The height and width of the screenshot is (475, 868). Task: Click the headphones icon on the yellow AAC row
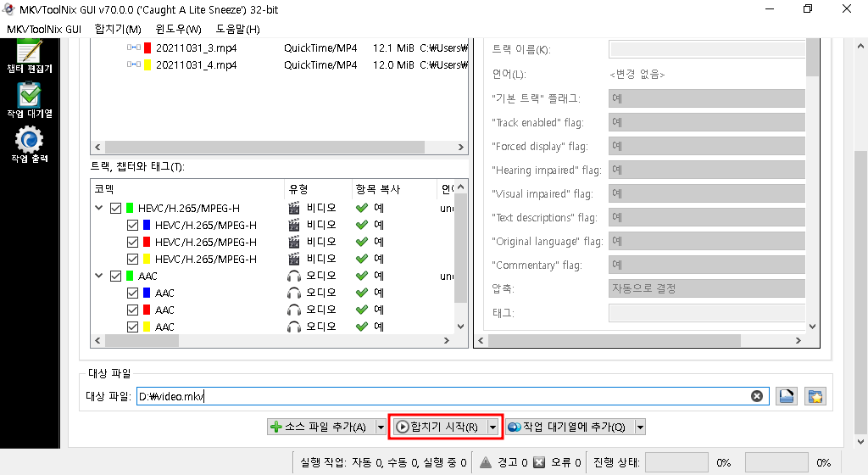(x=294, y=326)
